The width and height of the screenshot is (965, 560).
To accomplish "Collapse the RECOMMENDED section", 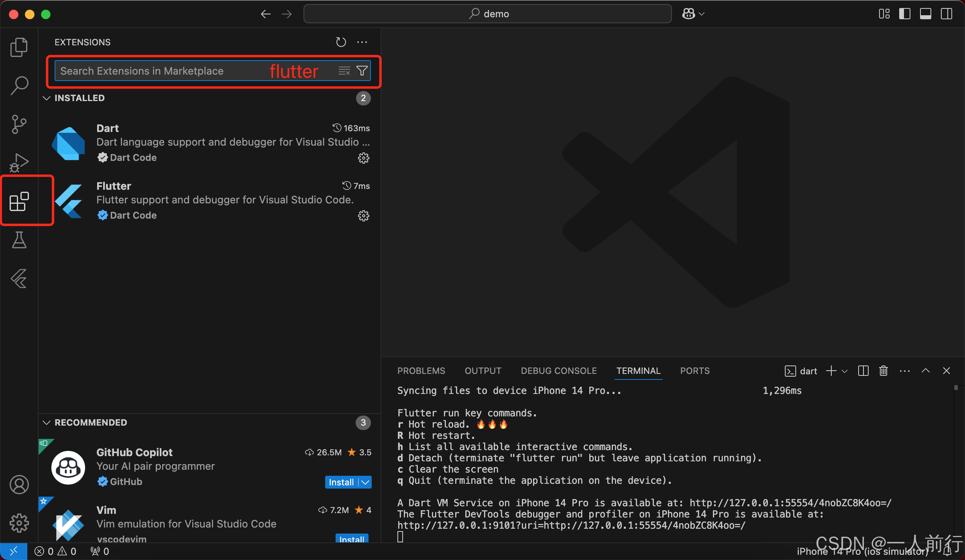I will (47, 422).
